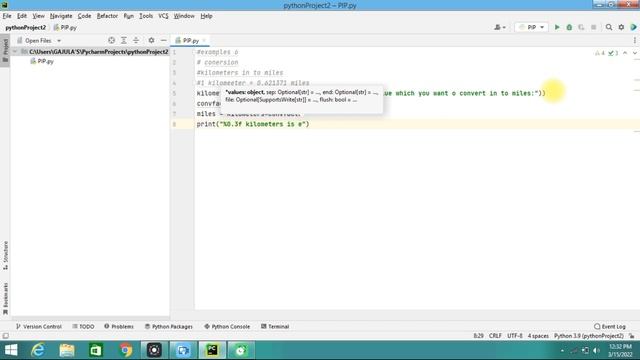
Task: Open the Run menu
Action: point(129,16)
